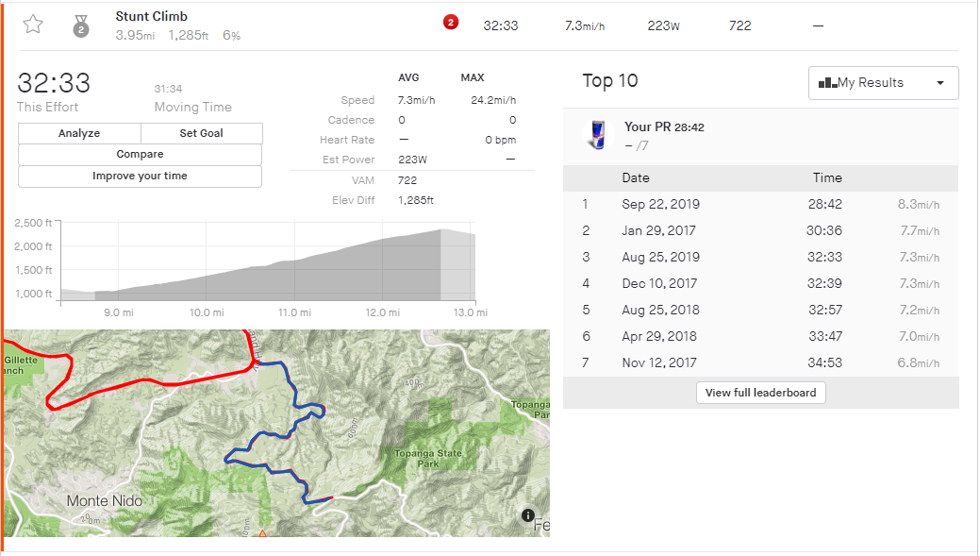This screenshot has height=556, width=980.
Task: Click the red number 2 badge
Action: click(450, 24)
